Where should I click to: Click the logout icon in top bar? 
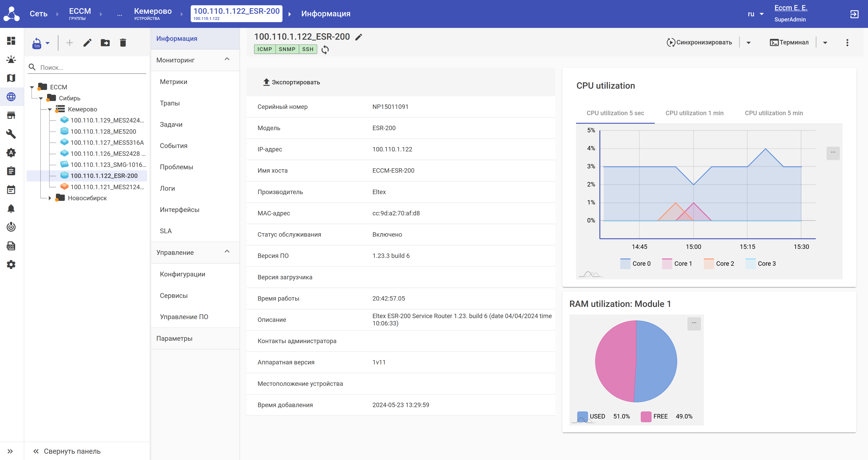pyautogui.click(x=854, y=14)
